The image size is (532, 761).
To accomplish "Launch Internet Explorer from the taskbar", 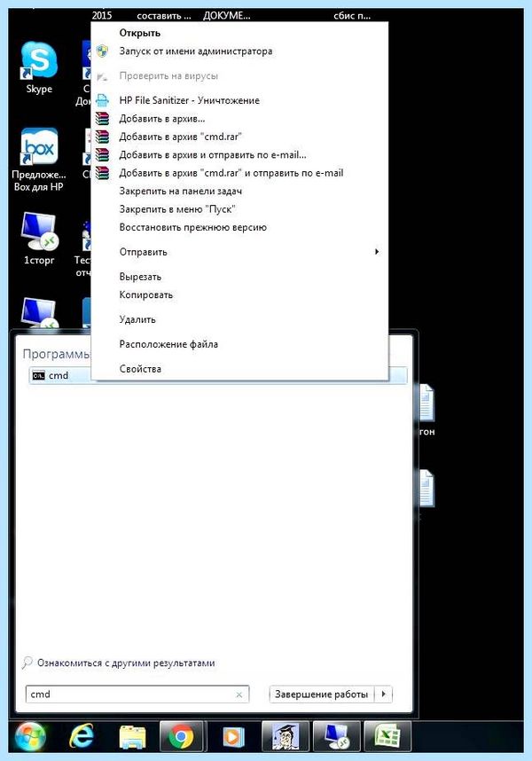I will coord(82,736).
